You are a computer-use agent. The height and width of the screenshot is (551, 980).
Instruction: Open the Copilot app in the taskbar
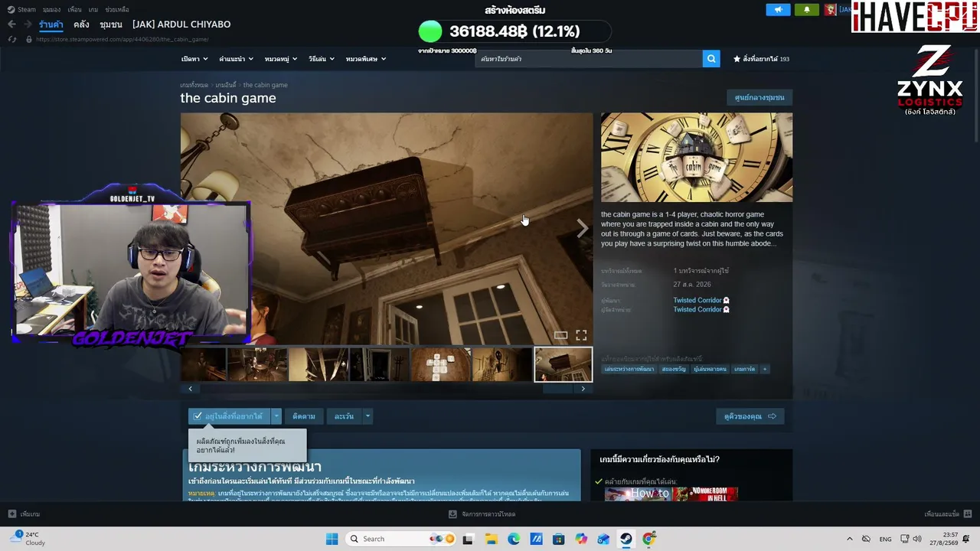(x=581, y=539)
